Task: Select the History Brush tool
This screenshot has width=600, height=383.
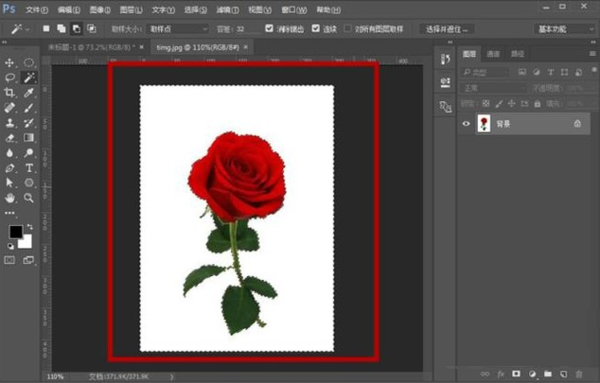Action: click(x=29, y=123)
